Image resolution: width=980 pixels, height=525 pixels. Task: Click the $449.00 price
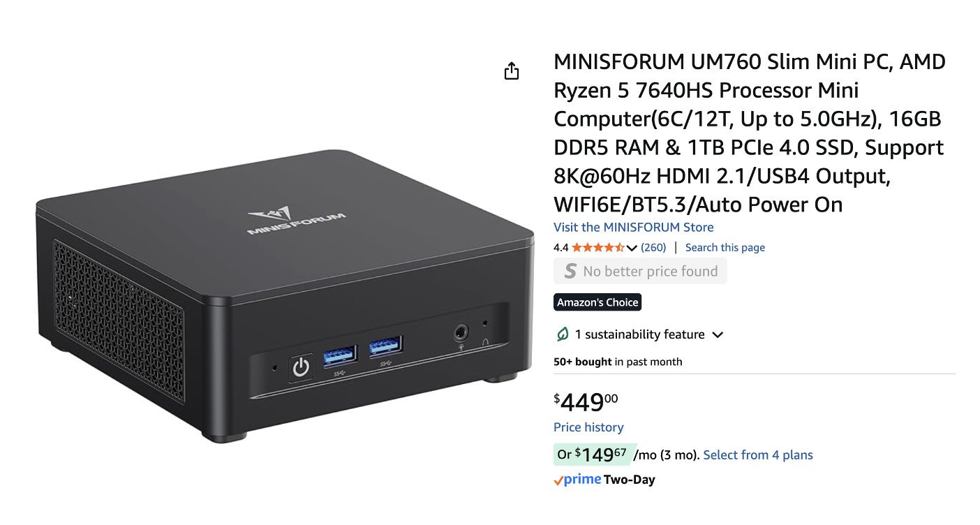pyautogui.click(x=586, y=402)
